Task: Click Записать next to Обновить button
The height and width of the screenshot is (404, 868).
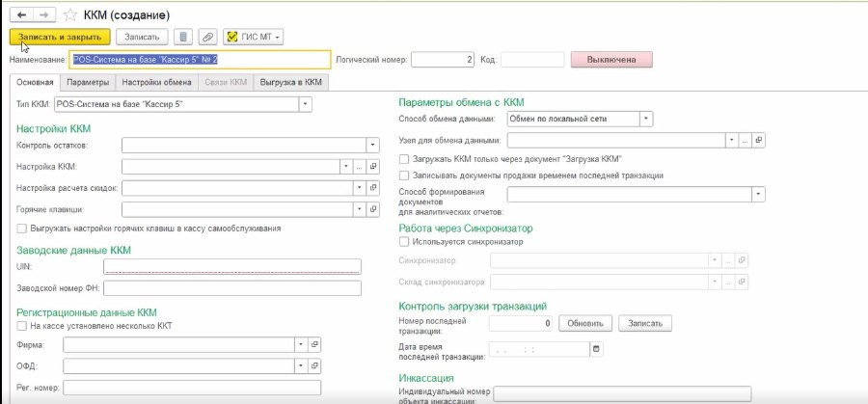Action: point(645,323)
